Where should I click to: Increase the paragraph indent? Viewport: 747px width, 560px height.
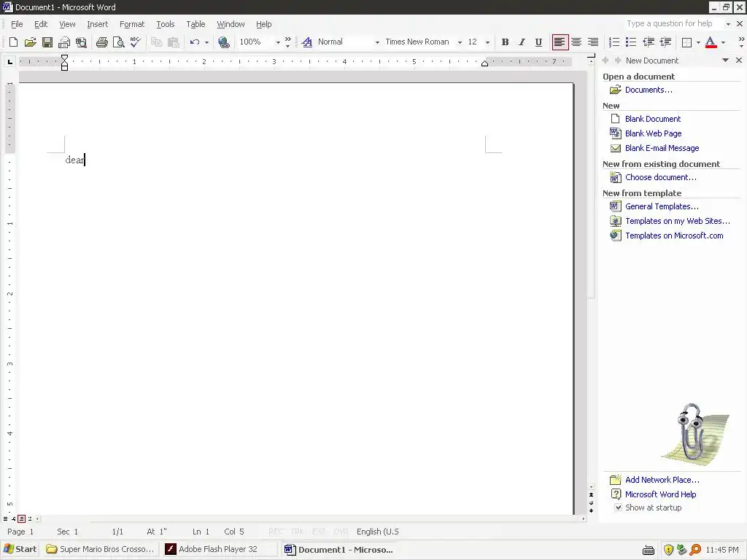pyautogui.click(x=665, y=42)
